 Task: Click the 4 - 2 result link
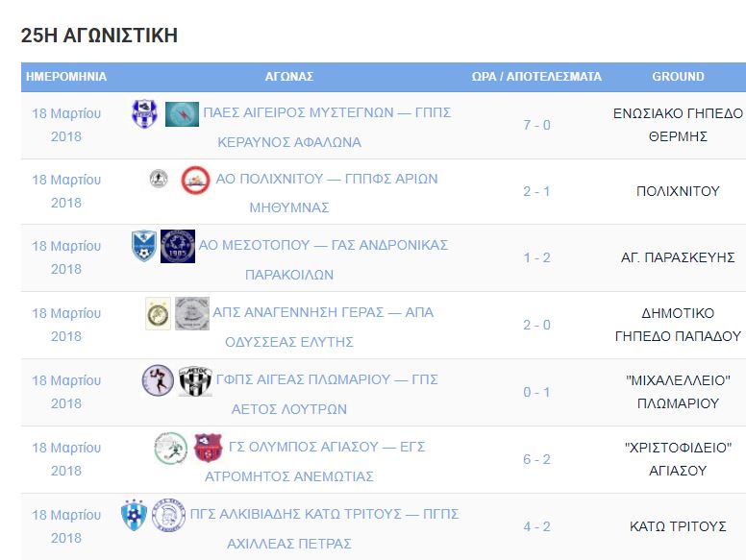point(536,526)
